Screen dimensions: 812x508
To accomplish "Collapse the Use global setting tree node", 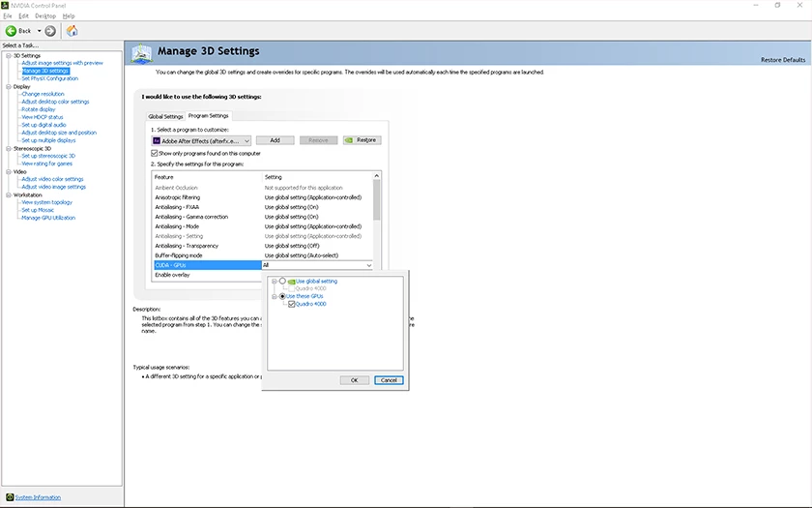I will coord(275,281).
